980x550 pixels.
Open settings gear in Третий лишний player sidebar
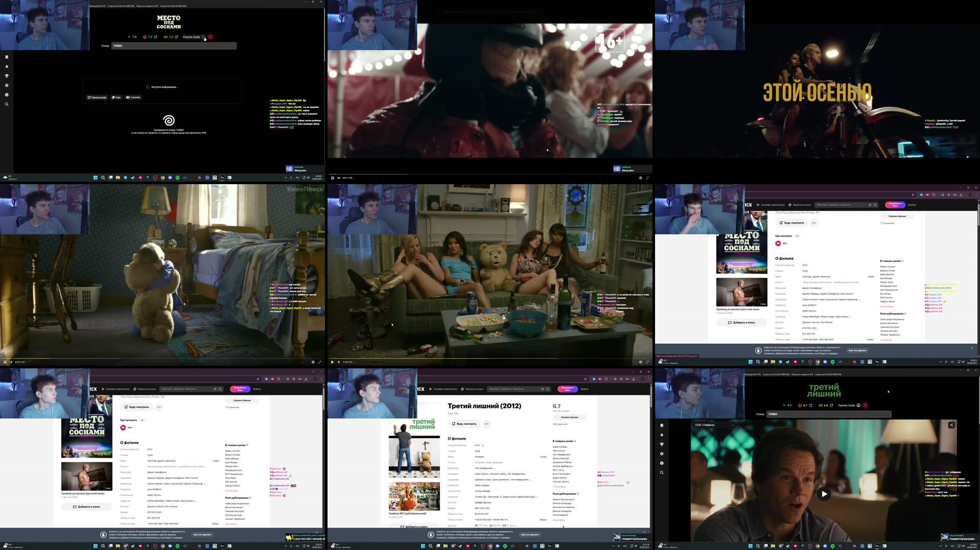[x=662, y=454]
